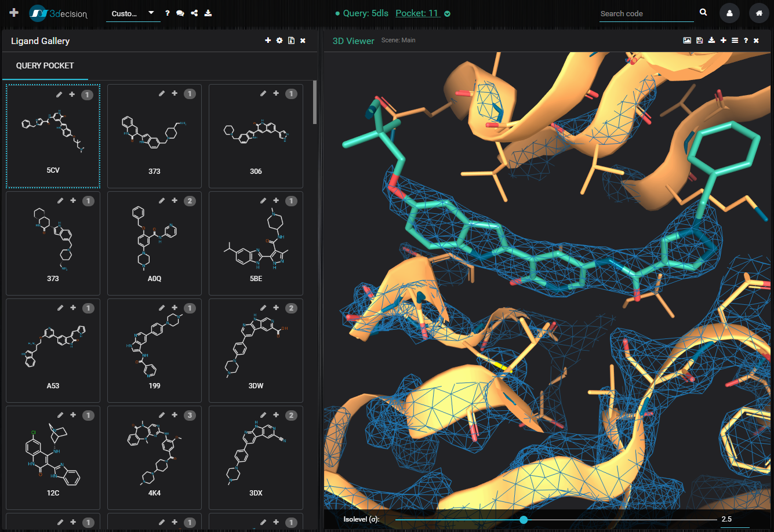Focus the Search code input field
Image resolution: width=774 pixels, height=532 pixels.
click(x=646, y=13)
